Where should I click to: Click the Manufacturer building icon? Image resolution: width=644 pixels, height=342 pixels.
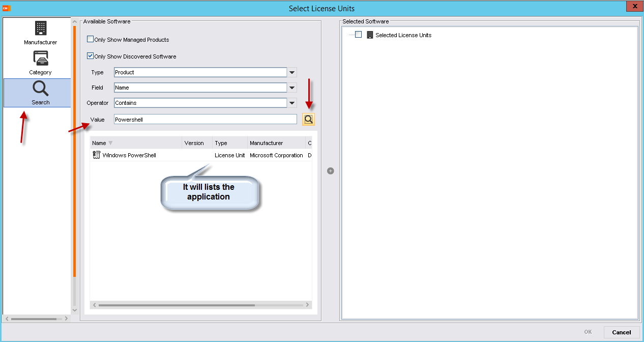[x=41, y=28]
